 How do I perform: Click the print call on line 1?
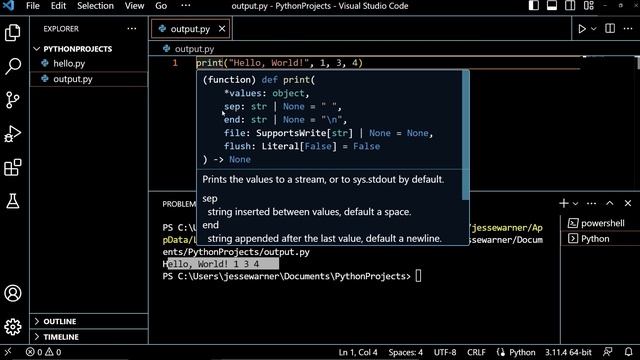tap(279, 63)
